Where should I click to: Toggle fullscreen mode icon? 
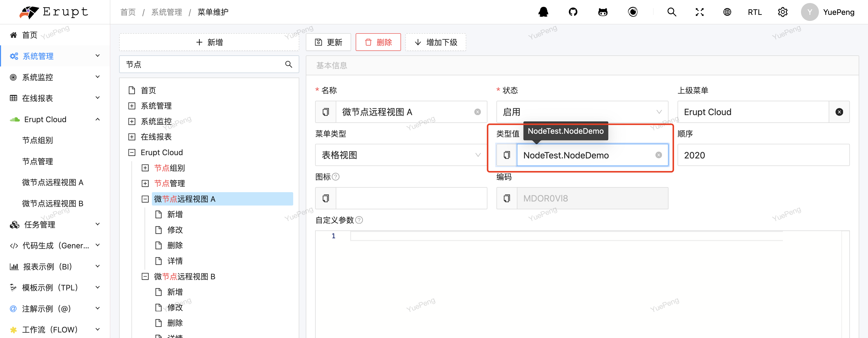pyautogui.click(x=699, y=12)
